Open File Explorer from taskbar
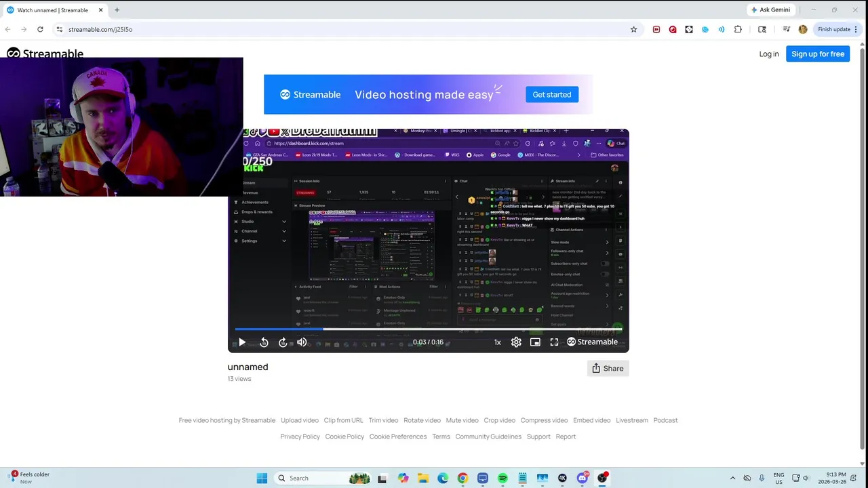 (423, 479)
